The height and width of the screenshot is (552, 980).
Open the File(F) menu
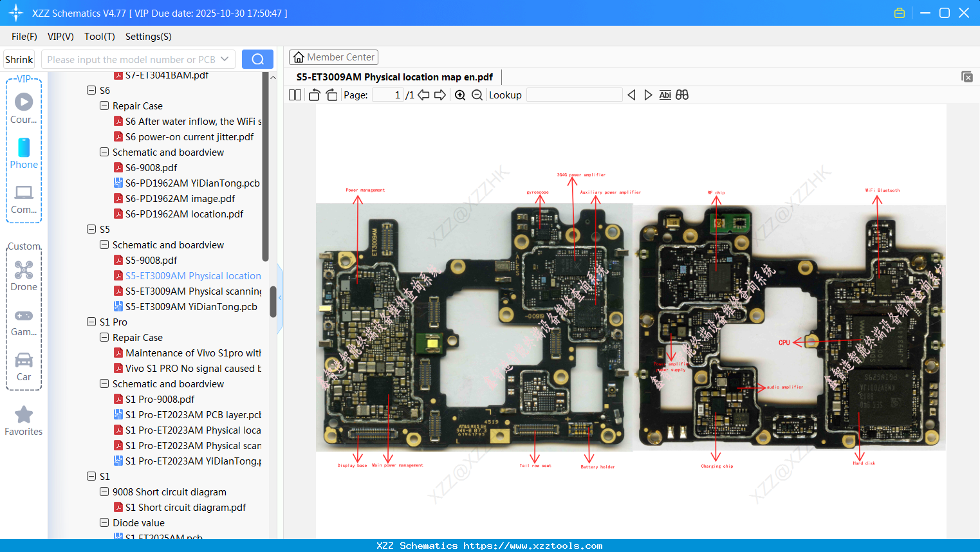[x=24, y=37]
